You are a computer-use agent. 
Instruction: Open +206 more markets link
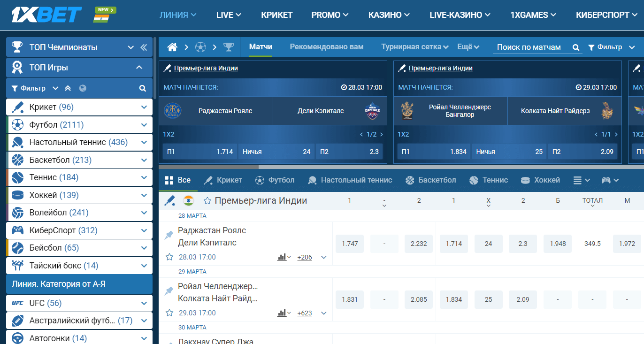pyautogui.click(x=304, y=257)
